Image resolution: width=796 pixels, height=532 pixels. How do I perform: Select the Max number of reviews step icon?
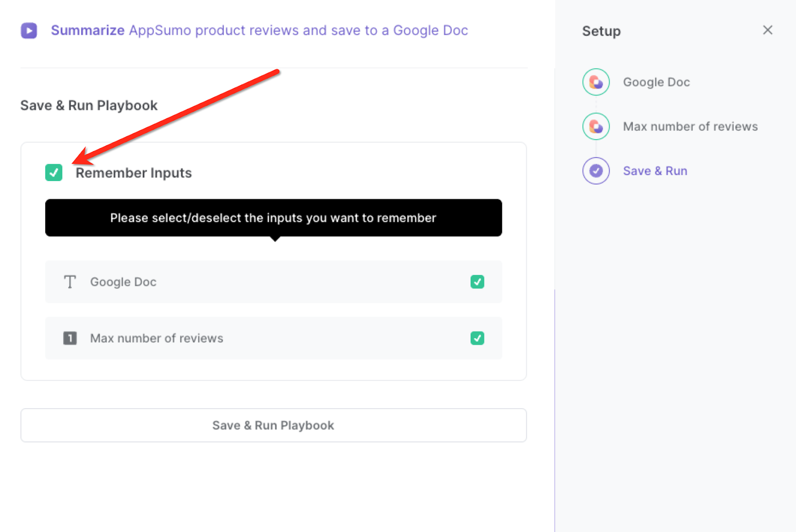coord(596,126)
